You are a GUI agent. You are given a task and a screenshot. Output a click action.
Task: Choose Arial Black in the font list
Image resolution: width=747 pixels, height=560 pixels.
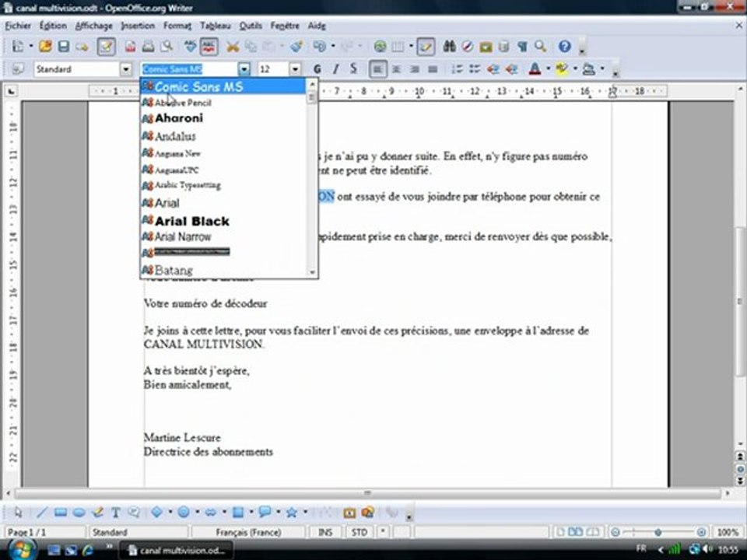(x=224, y=220)
